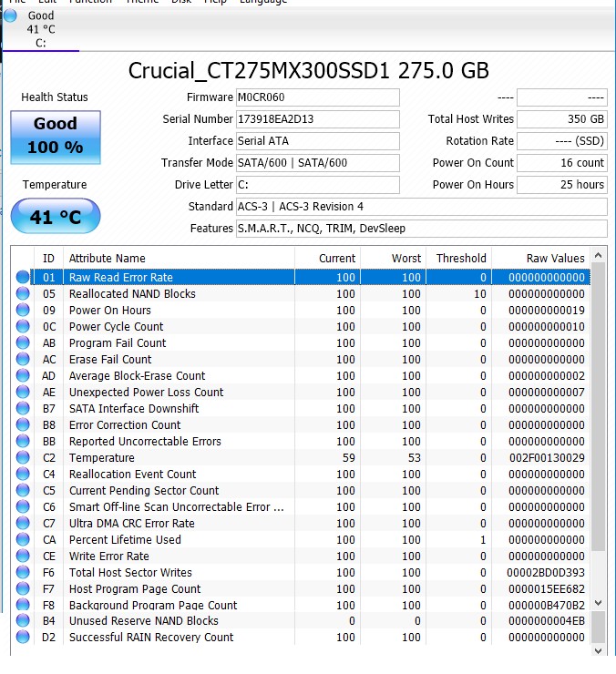
Task: Click the 41 °C temperature button
Action: [x=56, y=216]
